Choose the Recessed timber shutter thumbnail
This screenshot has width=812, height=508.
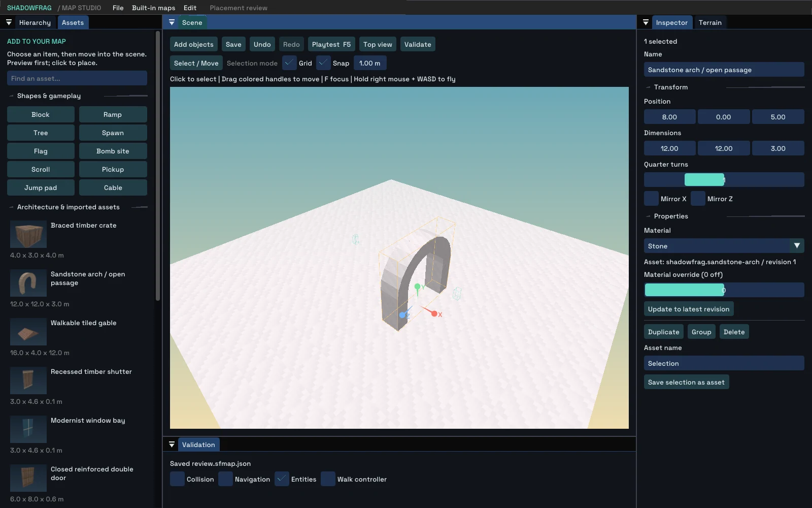point(28,381)
